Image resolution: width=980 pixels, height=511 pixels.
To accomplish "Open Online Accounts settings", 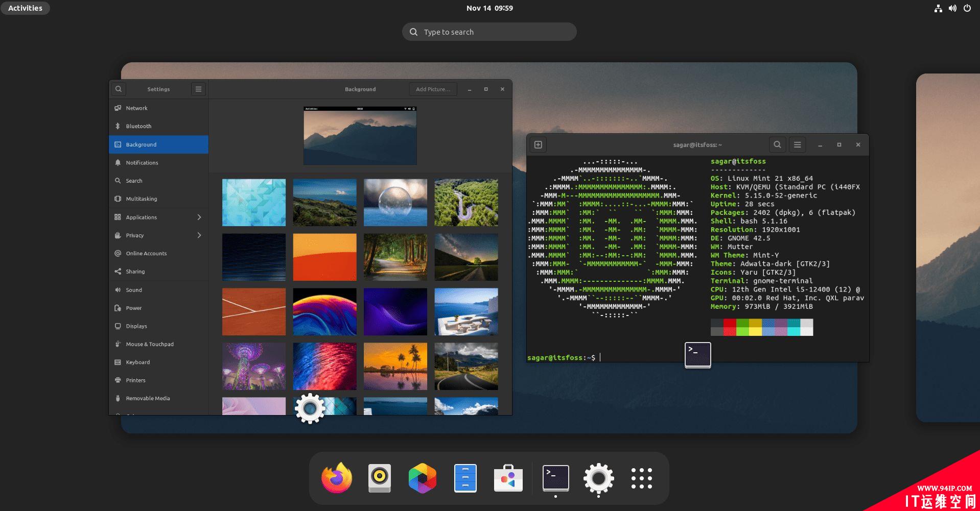I will coord(158,254).
